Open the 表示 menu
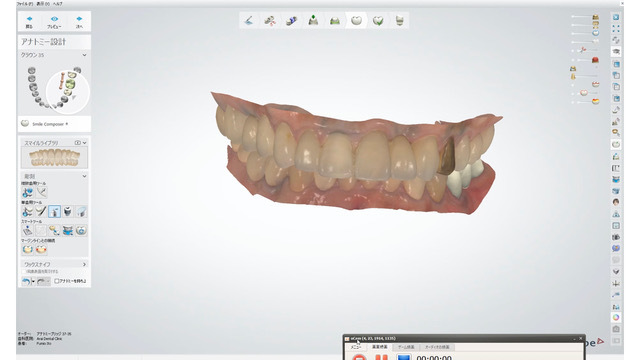 click(x=43, y=4)
